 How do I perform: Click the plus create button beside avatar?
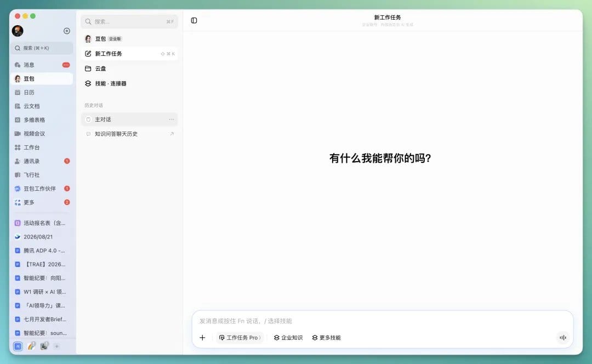tap(67, 31)
